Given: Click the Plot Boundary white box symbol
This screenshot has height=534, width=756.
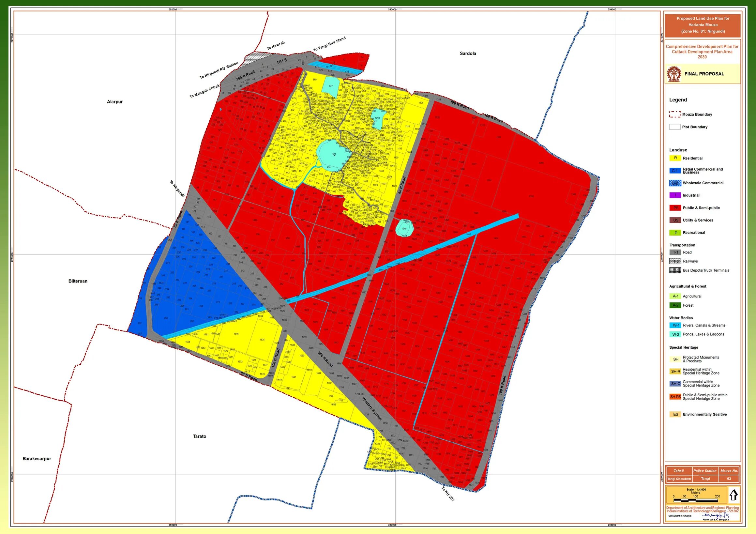Looking at the screenshot, I should (x=675, y=127).
